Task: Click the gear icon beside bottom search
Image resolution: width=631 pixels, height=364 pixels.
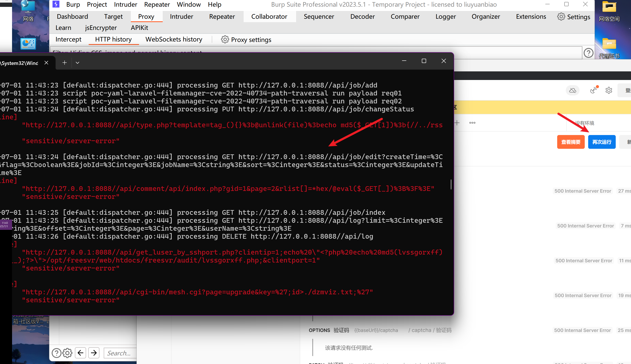Action: (x=67, y=353)
